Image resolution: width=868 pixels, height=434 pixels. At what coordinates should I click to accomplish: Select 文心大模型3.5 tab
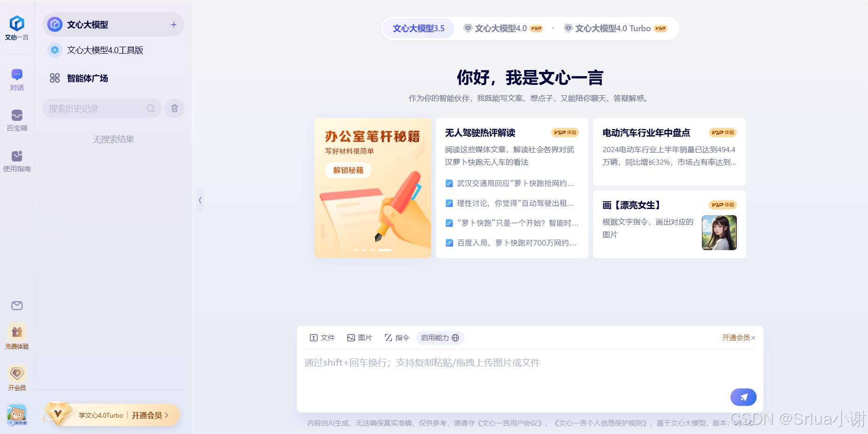[419, 28]
